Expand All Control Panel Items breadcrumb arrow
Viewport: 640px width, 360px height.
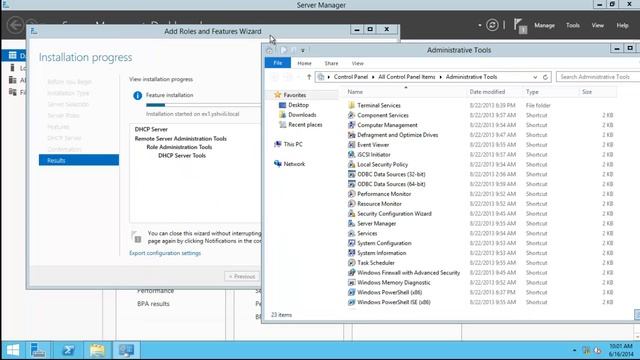coord(440,77)
